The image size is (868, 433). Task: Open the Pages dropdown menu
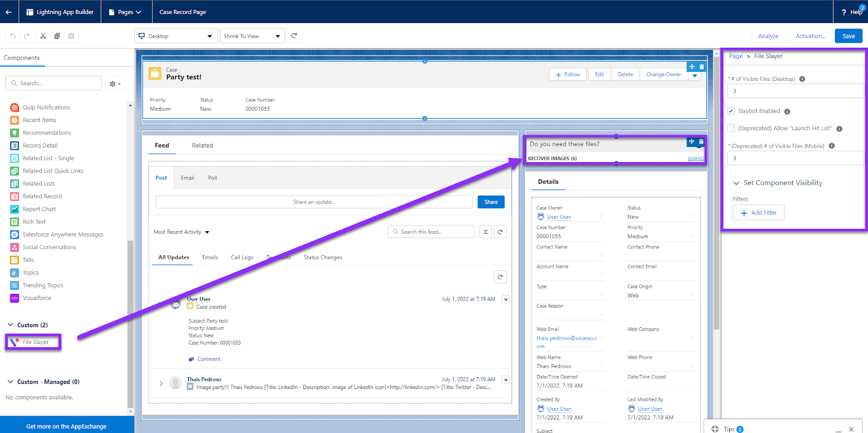point(125,12)
